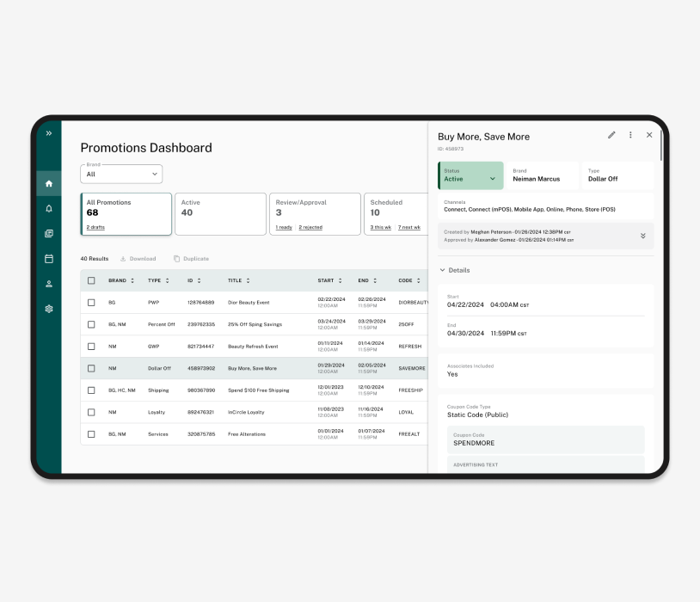
Task: Open notifications bell in sidebar
Action: coord(49,208)
